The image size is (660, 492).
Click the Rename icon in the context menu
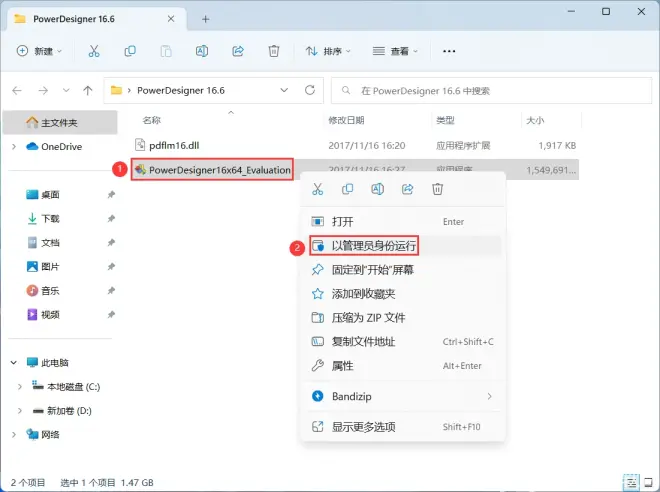pos(378,189)
